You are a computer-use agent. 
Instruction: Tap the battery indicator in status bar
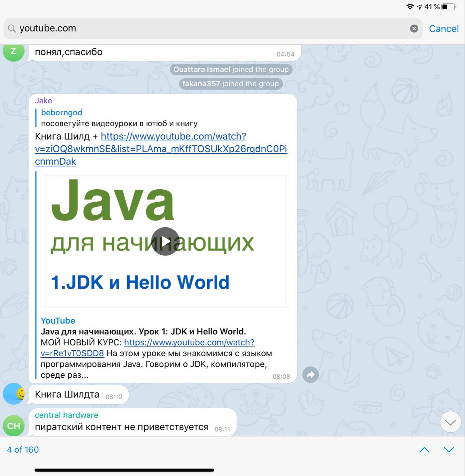pos(449,7)
